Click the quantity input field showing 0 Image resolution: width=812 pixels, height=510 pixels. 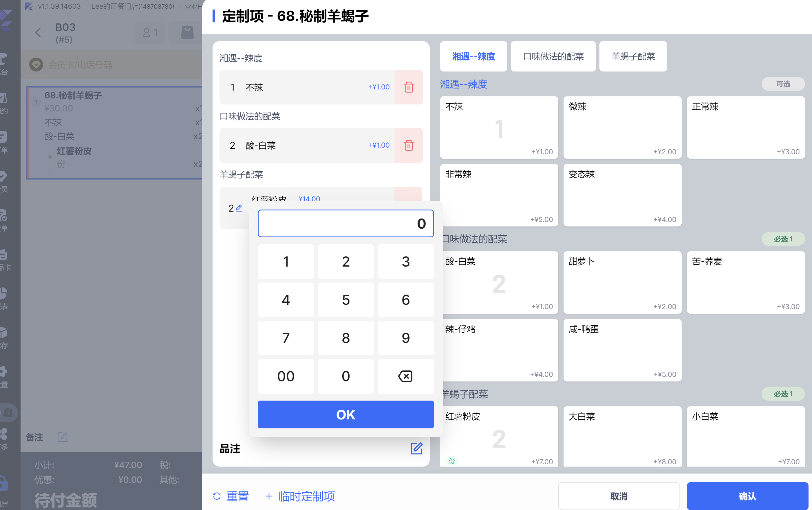coord(345,223)
